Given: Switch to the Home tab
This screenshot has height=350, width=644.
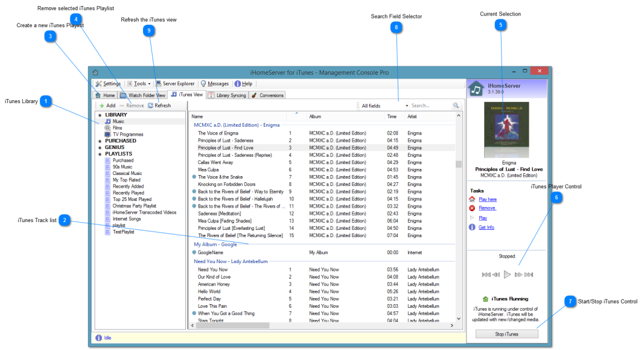Looking at the screenshot, I should point(105,95).
